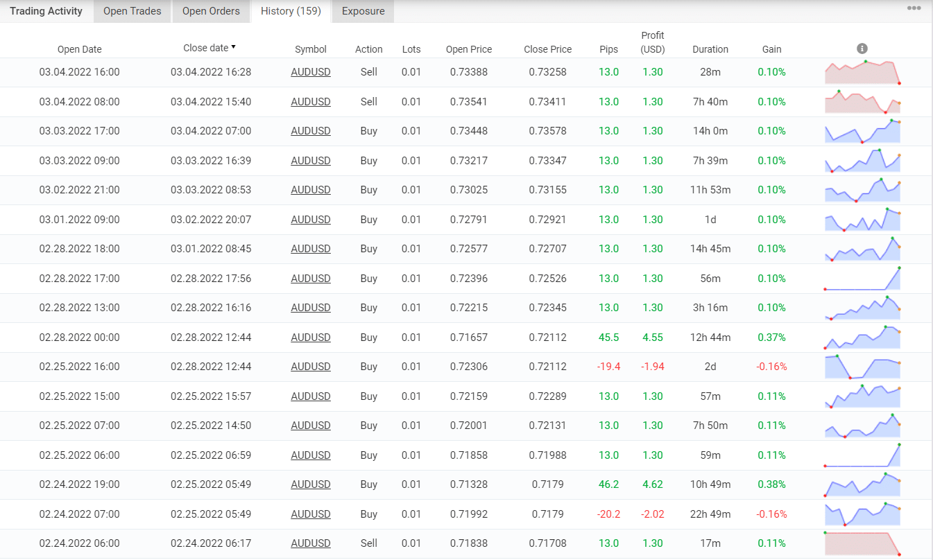The width and height of the screenshot is (933, 560).
Task: Open AUDUSD link for 02.28.2022 00:00 trade
Action: pyautogui.click(x=311, y=338)
